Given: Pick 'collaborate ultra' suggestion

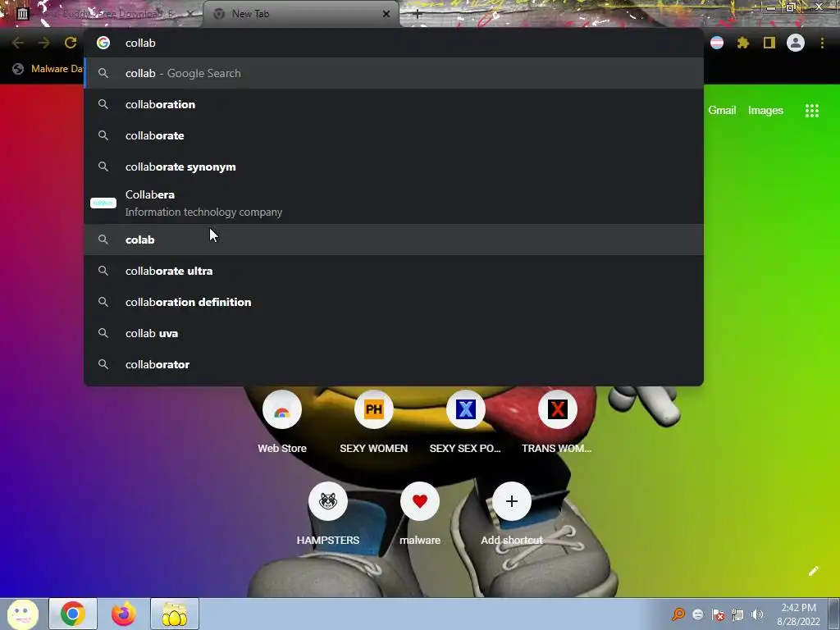Looking at the screenshot, I should (x=394, y=271).
